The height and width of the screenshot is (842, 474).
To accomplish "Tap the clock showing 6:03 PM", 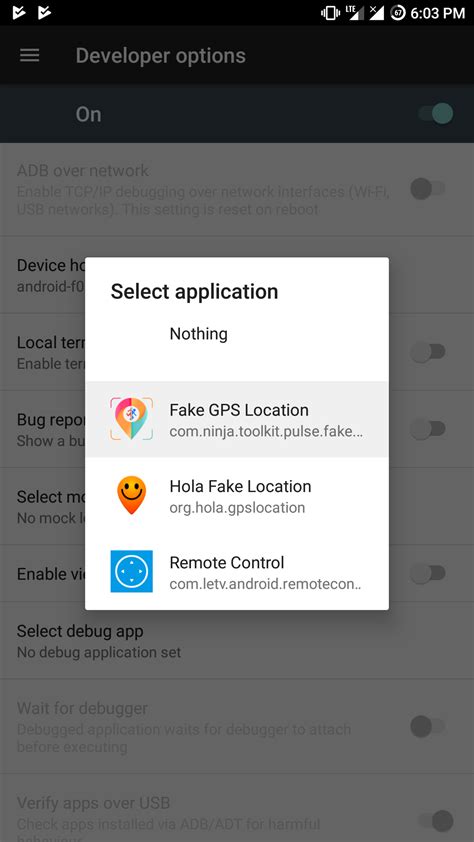I will tap(437, 13).
